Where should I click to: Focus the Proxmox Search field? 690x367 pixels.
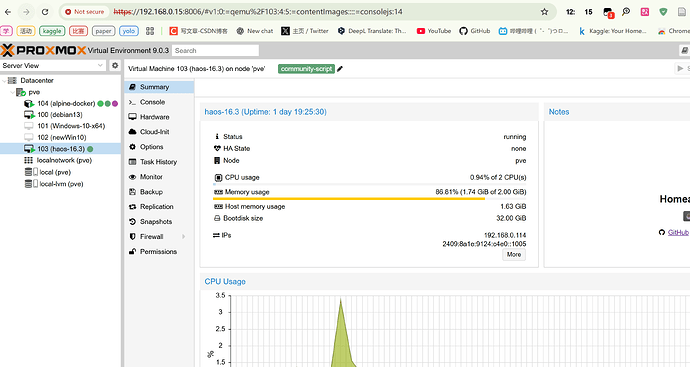point(215,51)
